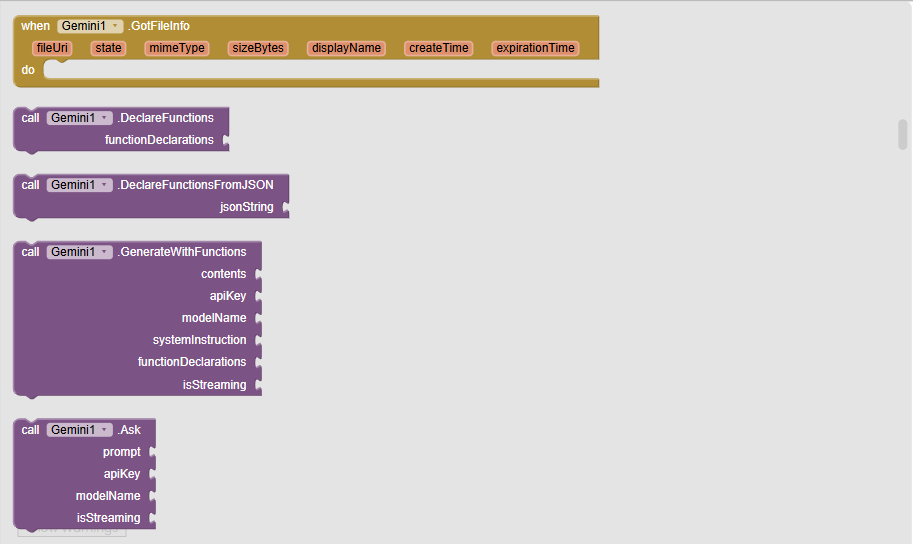The width and height of the screenshot is (913, 544).
Task: Click the 'when' keyword of GotFileInfo block
Action: [36, 26]
